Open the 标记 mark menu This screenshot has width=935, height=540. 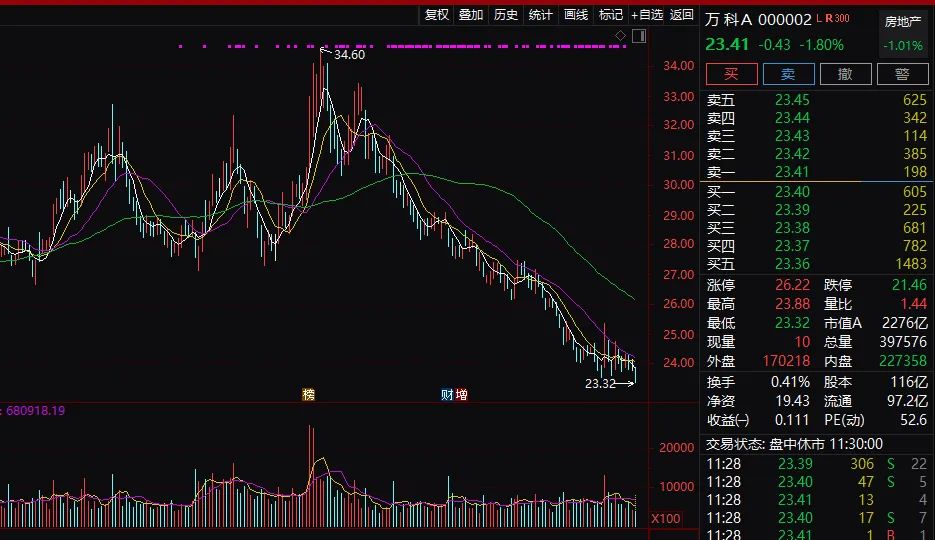coord(610,14)
